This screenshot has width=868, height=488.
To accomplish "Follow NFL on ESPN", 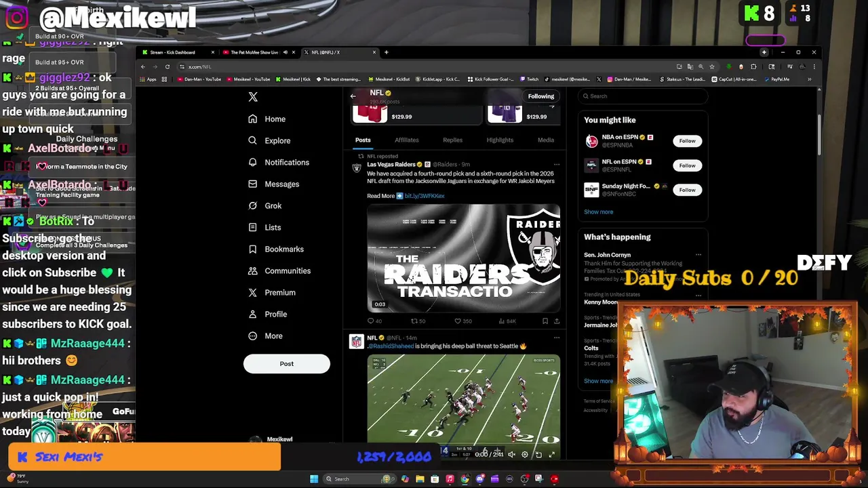I will pyautogui.click(x=687, y=165).
